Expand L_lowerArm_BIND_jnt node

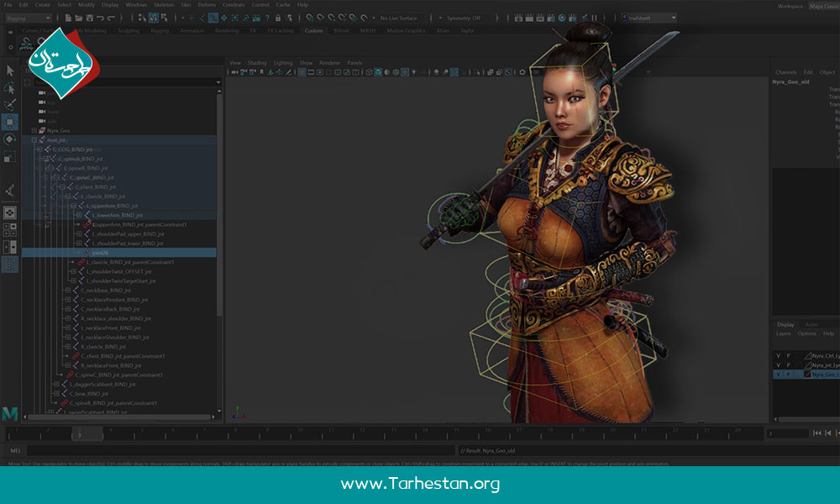(79, 215)
